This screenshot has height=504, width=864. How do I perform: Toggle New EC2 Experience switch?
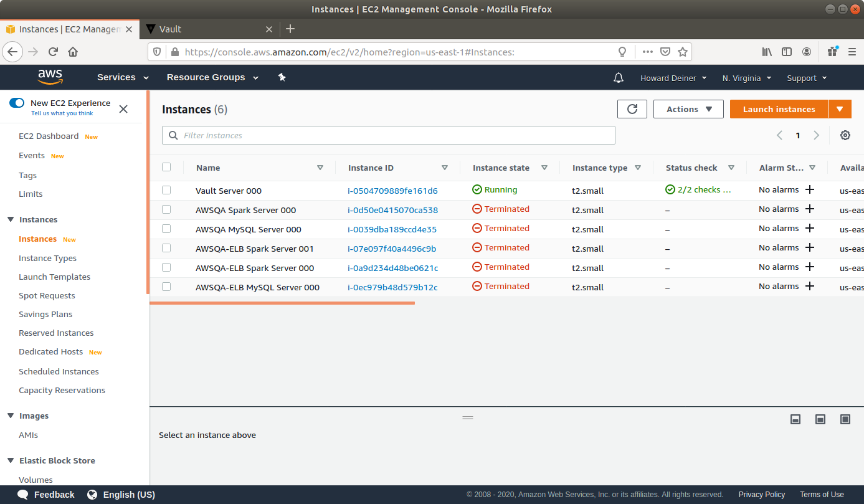coord(17,103)
